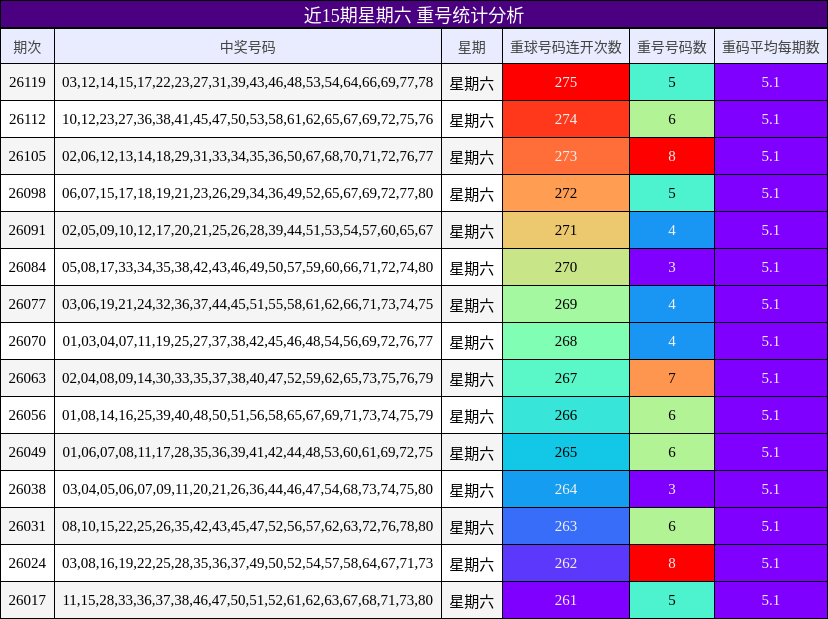
Task: Click the orange 7 in row 26063
Action: pos(672,378)
